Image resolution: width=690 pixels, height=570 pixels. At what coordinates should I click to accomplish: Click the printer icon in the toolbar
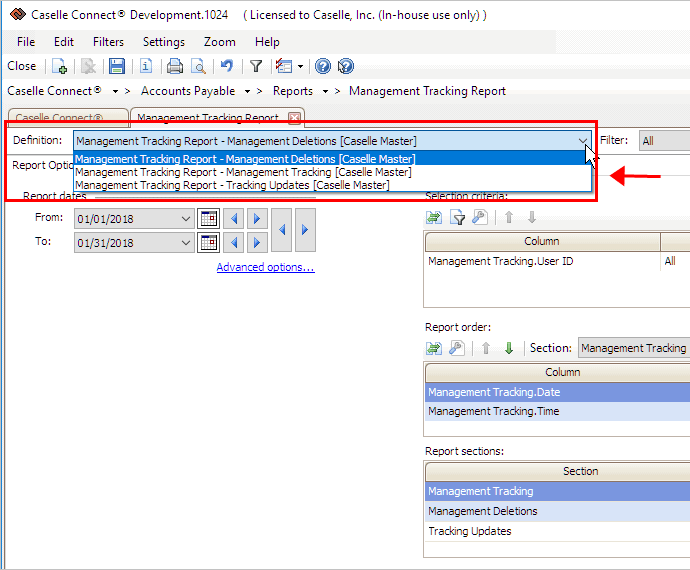point(175,66)
